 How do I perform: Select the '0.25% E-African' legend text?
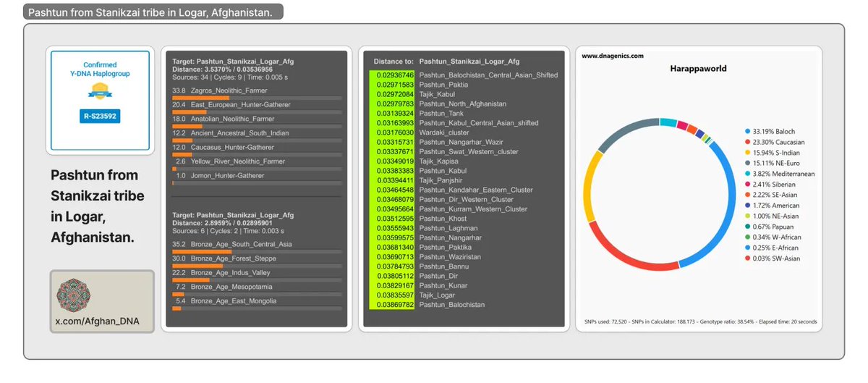(x=776, y=248)
